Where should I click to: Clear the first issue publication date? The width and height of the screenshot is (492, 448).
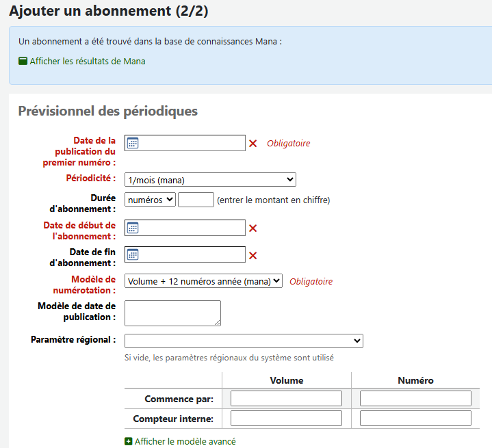[x=253, y=144]
